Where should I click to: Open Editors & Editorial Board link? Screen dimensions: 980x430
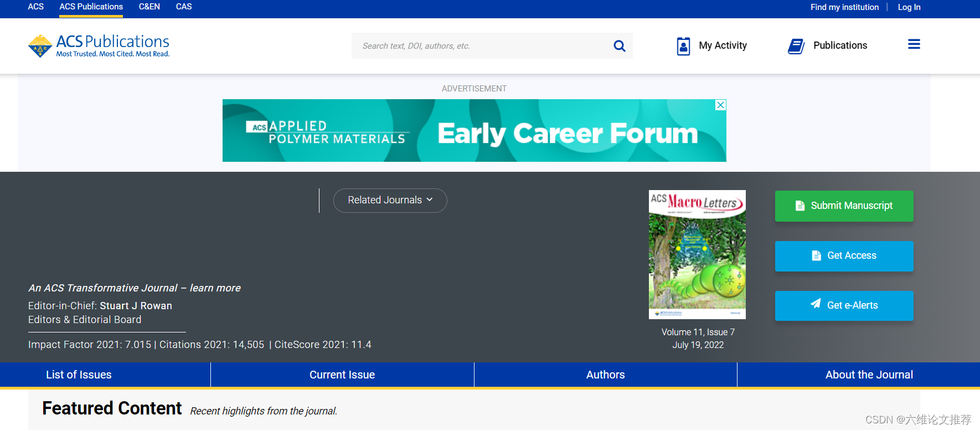[x=85, y=320]
